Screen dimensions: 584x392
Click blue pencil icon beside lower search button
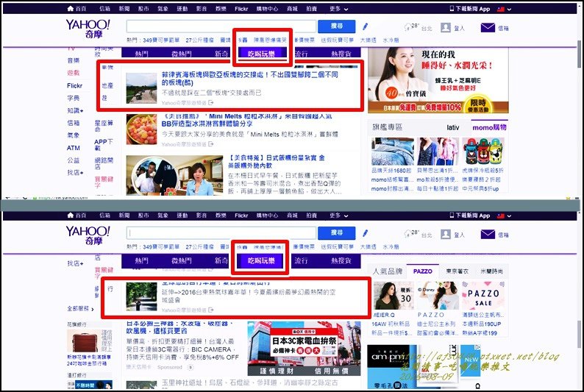366,233
